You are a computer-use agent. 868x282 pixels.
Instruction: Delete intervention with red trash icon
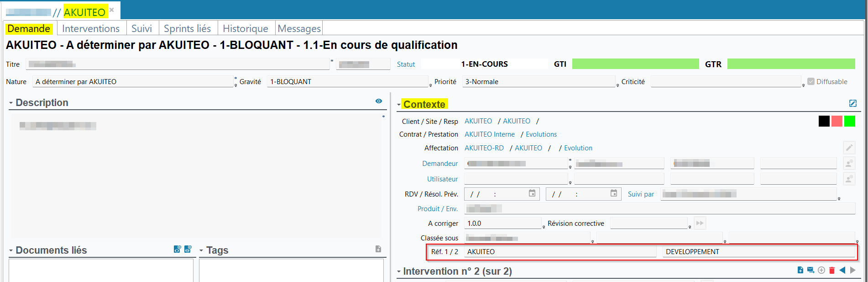832,270
